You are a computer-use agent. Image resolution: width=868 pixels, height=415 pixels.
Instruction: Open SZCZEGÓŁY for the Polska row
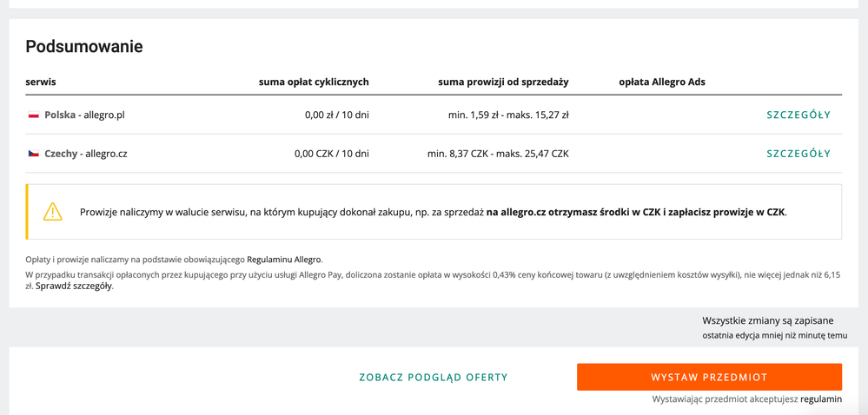point(798,115)
